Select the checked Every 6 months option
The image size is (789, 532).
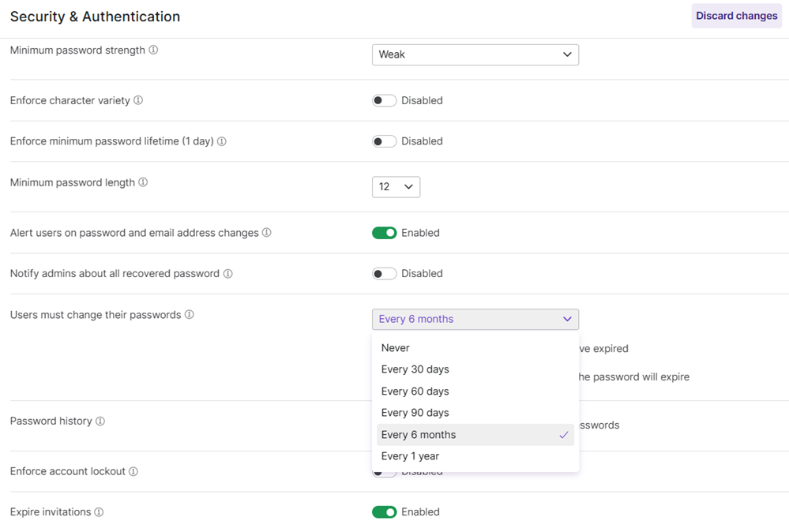[475, 434]
